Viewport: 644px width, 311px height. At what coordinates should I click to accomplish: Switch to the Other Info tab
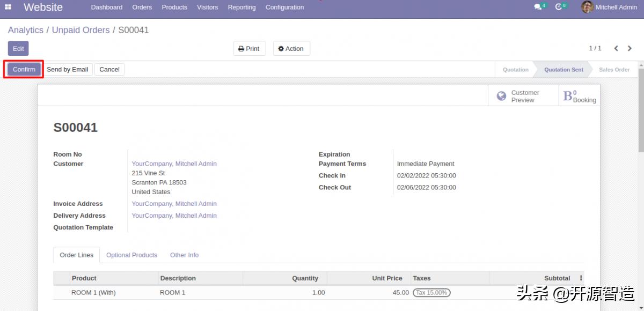pyautogui.click(x=184, y=255)
